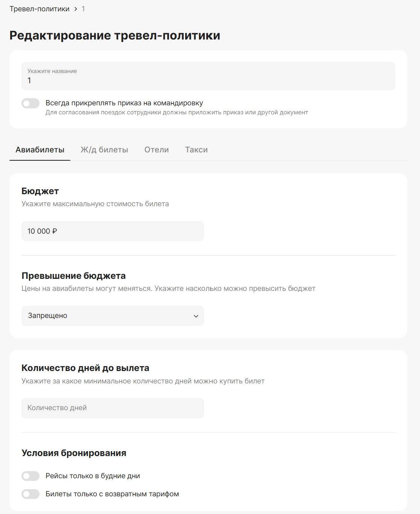This screenshot has width=420, height=514.
Task: Click the breadcrumb item 1
Action: pyautogui.click(x=83, y=9)
